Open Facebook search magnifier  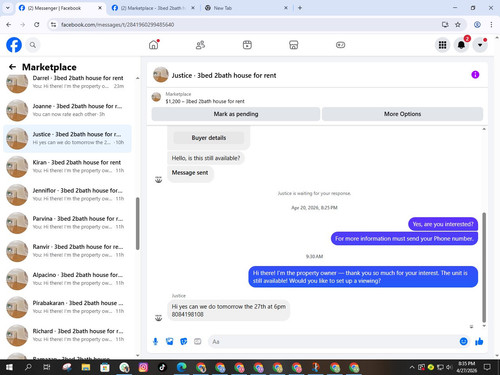pos(33,45)
